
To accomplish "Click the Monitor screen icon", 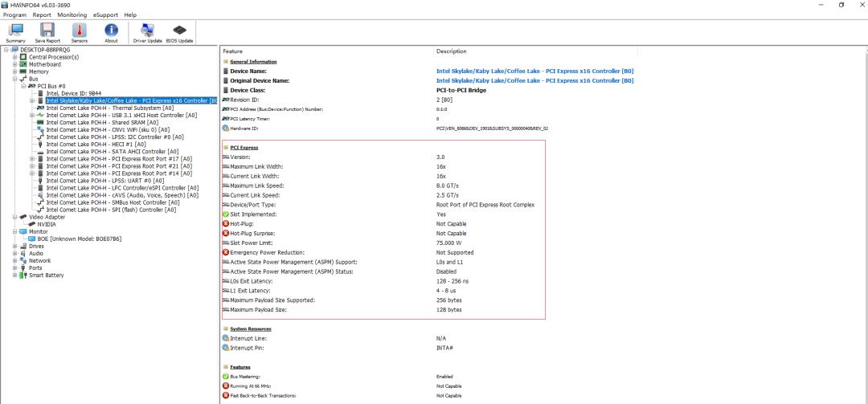I will click(x=23, y=231).
